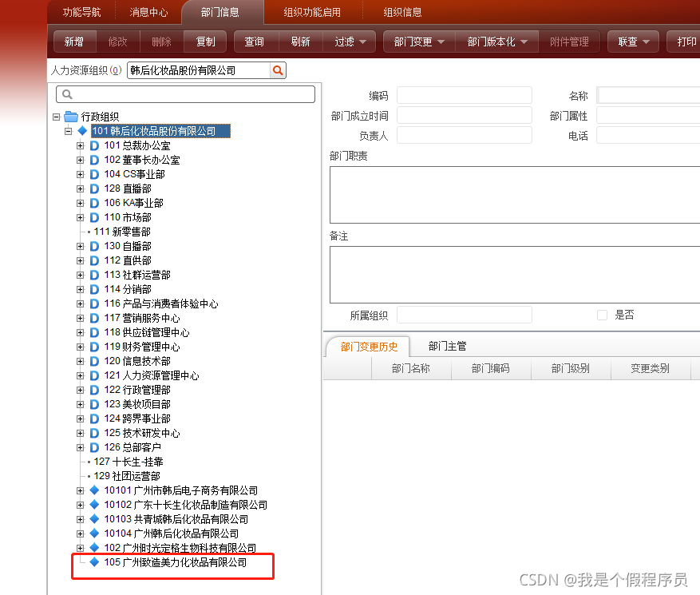Toggle the 是否 checkbox

[602, 315]
